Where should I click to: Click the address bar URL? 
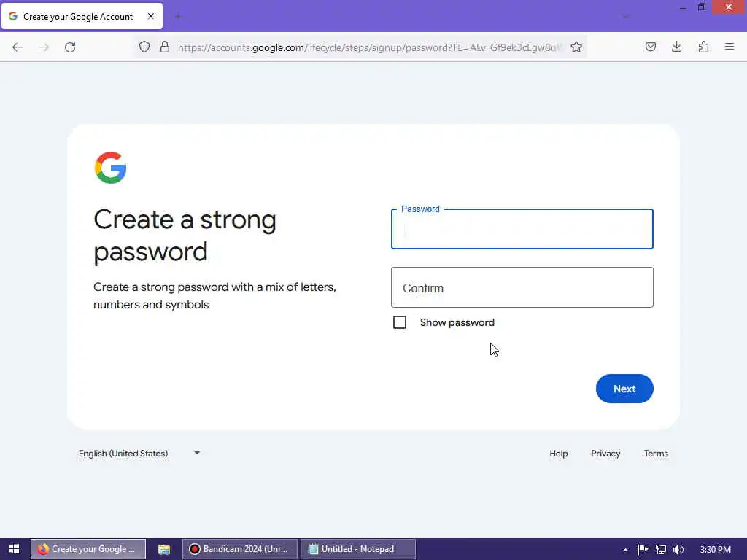[369, 47]
